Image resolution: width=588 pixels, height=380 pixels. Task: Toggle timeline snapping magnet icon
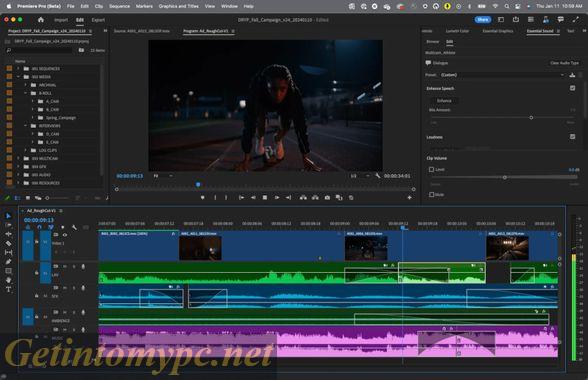[x=39, y=227]
